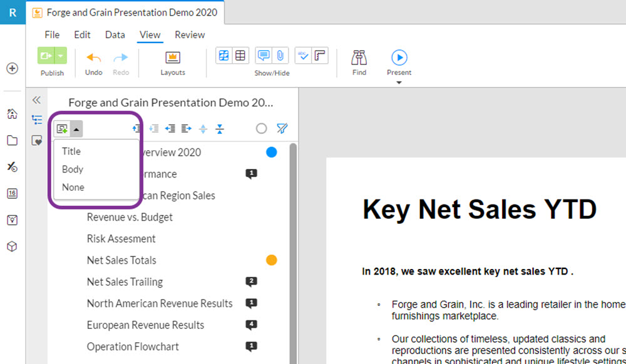Go to Home from the sidebar
Screen dimensions: 626x364
point(13,114)
